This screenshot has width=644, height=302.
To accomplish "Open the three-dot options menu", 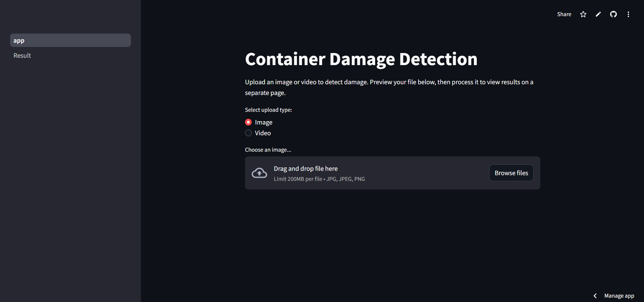I will pyautogui.click(x=628, y=14).
